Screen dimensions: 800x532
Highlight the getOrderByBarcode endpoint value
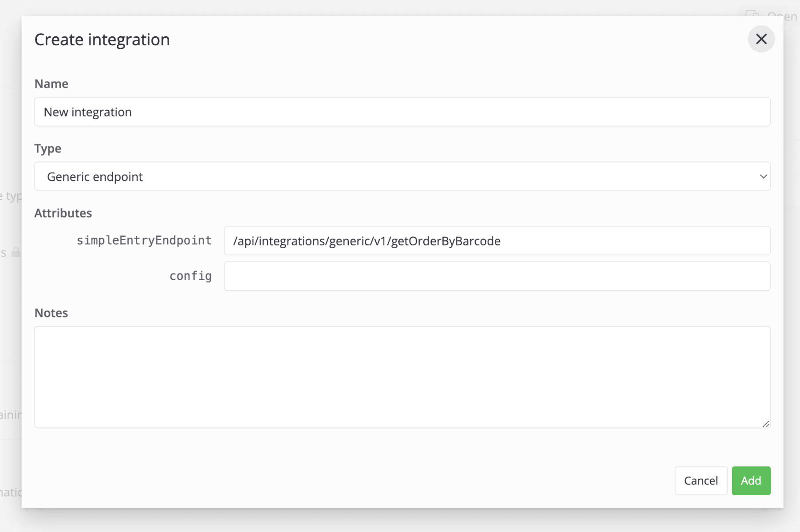tap(367, 241)
